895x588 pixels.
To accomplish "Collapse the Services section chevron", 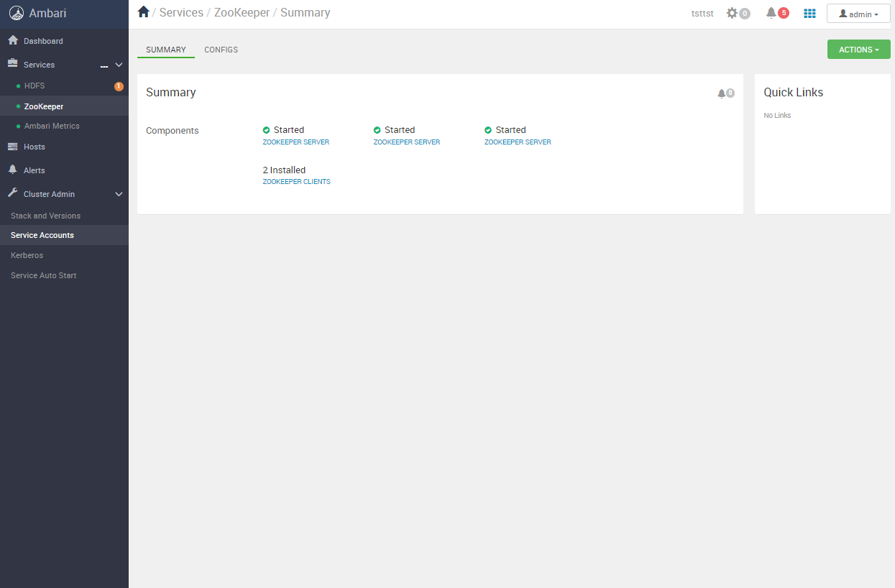I will (x=119, y=65).
